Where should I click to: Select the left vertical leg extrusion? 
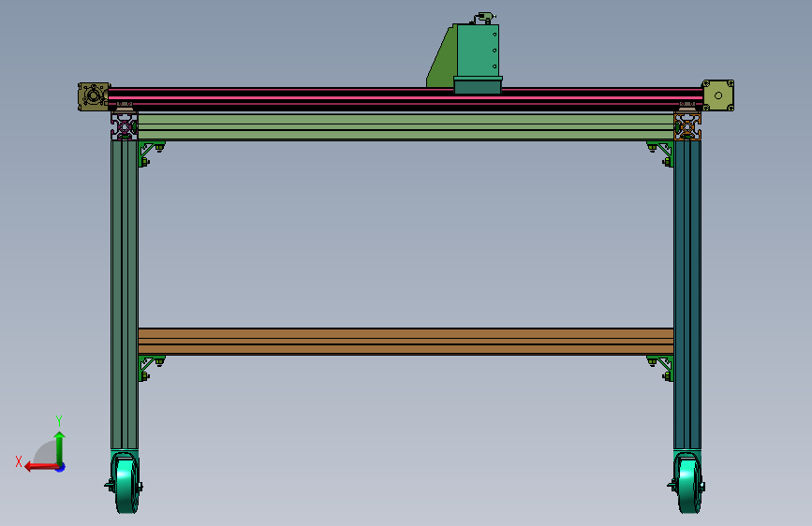[125, 295]
